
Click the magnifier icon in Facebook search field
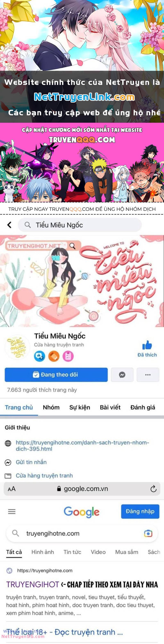tap(28, 225)
